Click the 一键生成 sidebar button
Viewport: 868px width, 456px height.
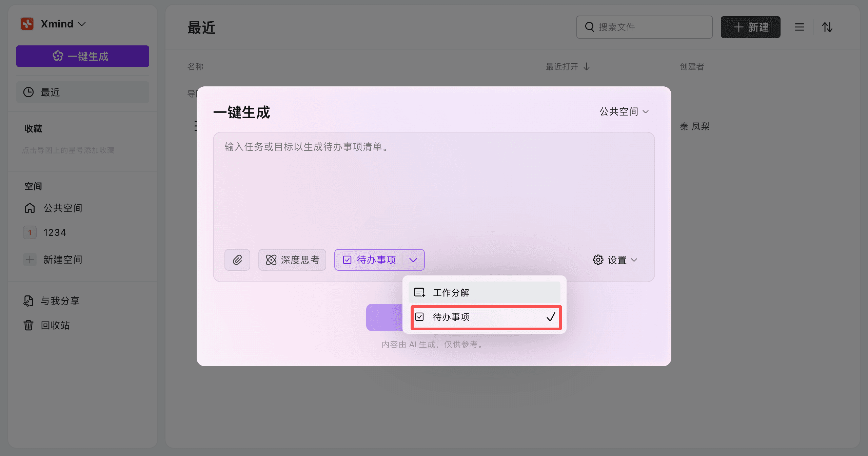[x=82, y=56]
